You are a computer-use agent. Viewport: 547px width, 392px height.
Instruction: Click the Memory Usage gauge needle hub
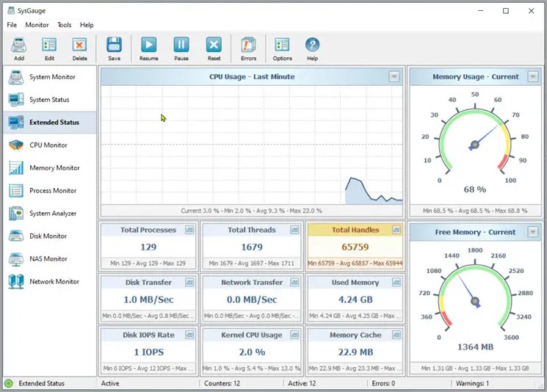pos(475,145)
